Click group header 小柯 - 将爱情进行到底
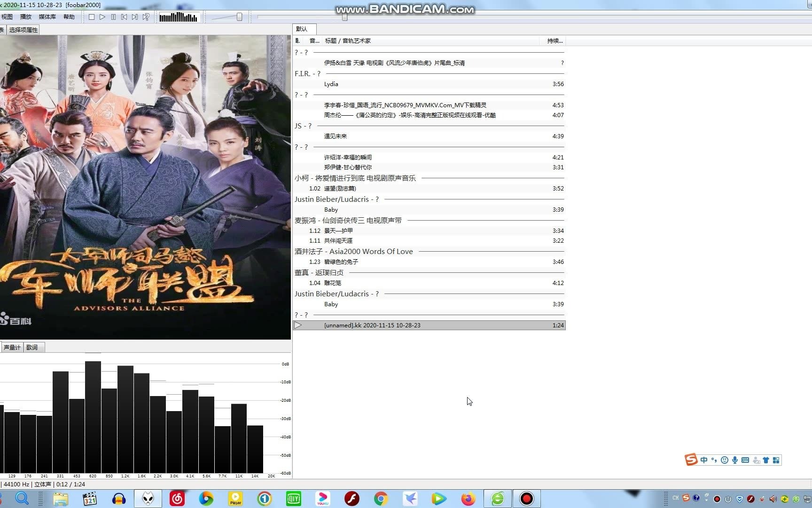812x508 pixels. coord(429,178)
